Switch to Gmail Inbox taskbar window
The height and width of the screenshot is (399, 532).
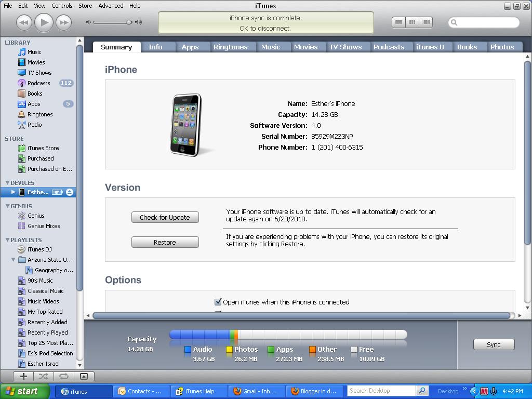pyautogui.click(x=256, y=391)
